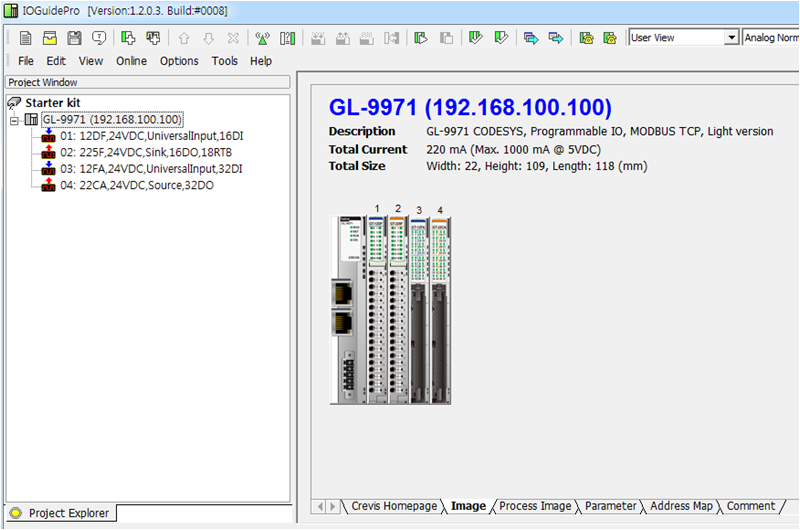Click the Open project icon with yellow tray
Screen dimensions: 800x530
point(50,38)
